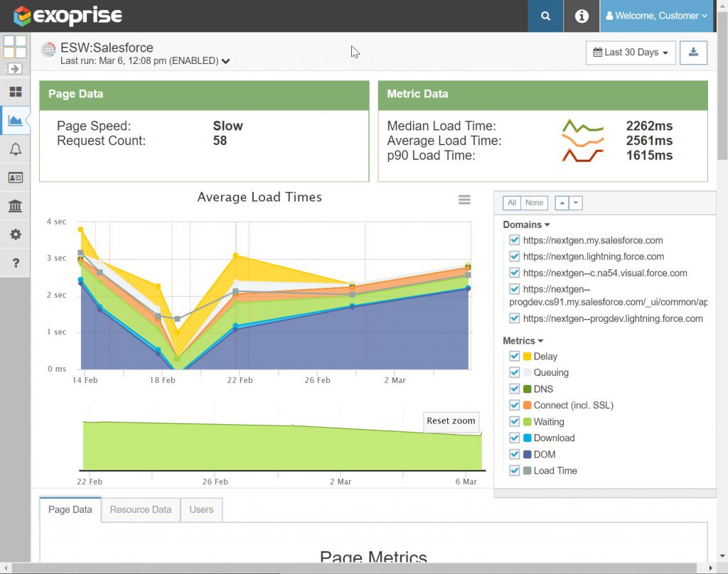728x574 pixels.
Task: Click the Reset zoom button
Action: 451,421
